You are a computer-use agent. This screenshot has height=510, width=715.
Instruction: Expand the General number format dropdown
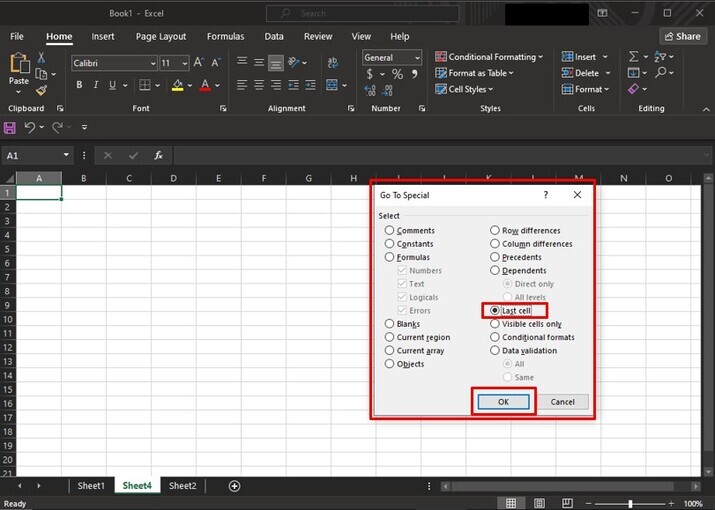coord(415,58)
